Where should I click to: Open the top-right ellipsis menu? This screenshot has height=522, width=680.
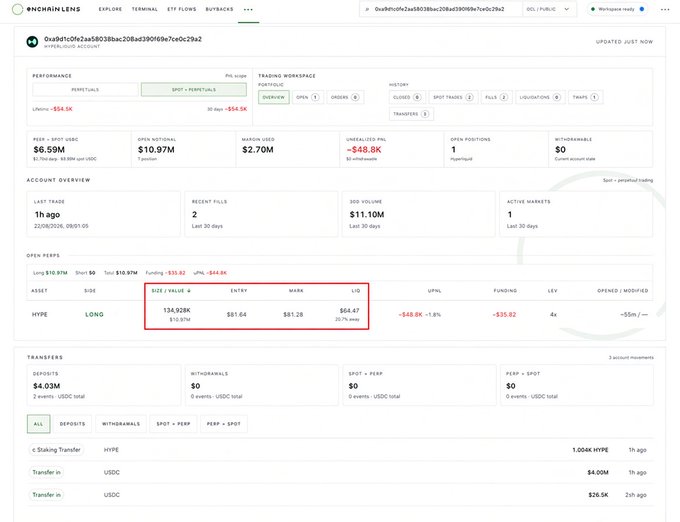tap(665, 9)
